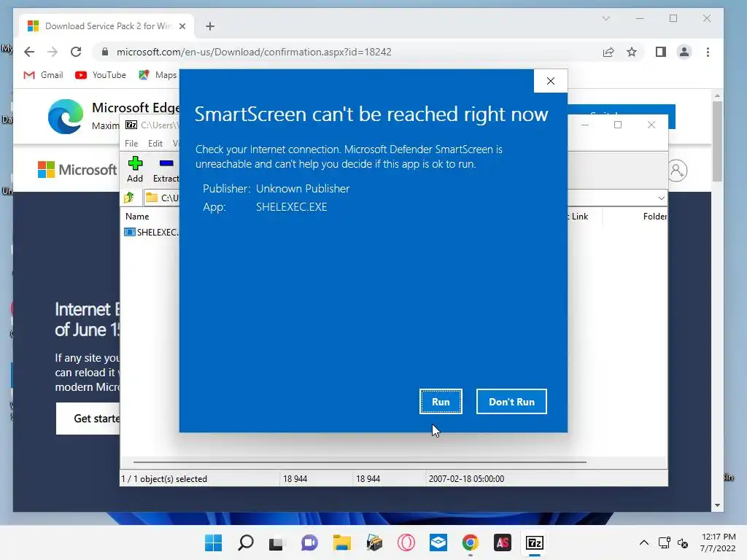Show hidden tray icons chevron
This screenshot has width=747, height=560.
(x=643, y=542)
